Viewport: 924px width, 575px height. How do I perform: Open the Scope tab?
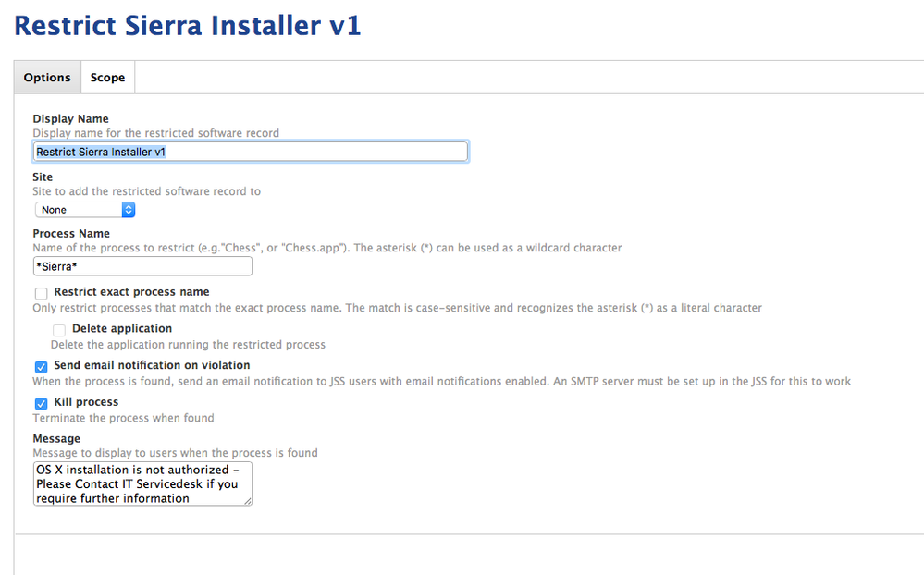coord(108,77)
